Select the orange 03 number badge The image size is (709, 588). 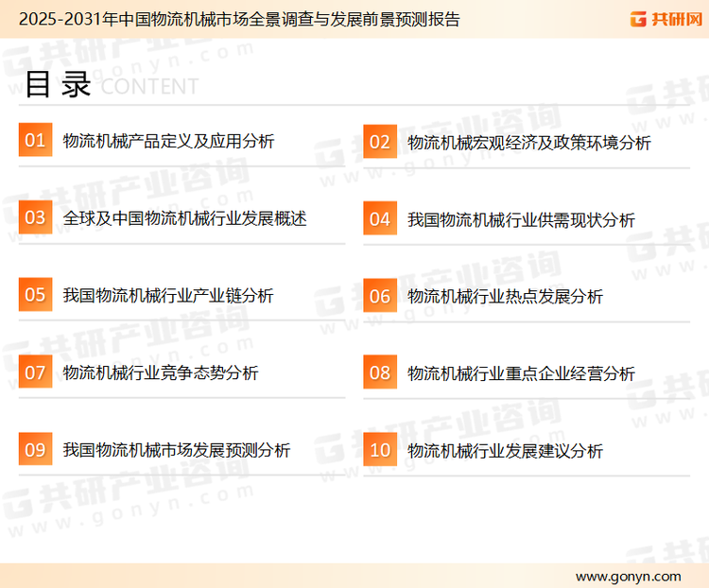tap(35, 217)
